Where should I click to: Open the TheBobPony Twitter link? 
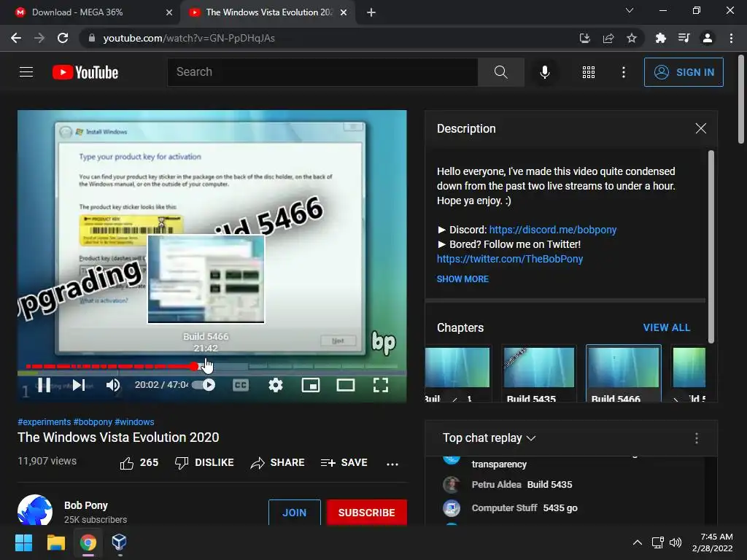[x=510, y=259]
